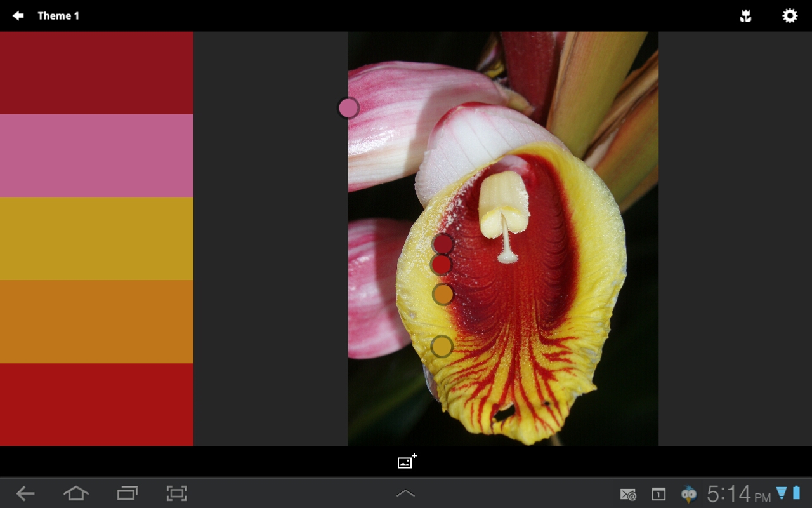Go back using the arrow beside Theme 1
Viewport: 812px width, 508px height.
tap(18, 16)
